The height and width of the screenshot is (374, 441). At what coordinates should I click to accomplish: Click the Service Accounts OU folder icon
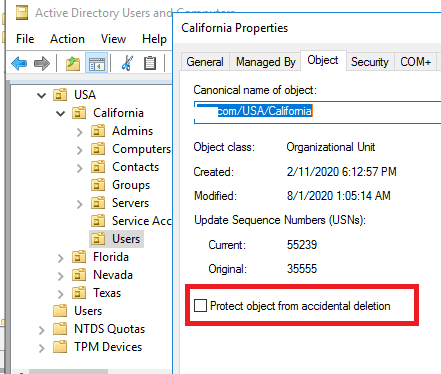tap(98, 221)
